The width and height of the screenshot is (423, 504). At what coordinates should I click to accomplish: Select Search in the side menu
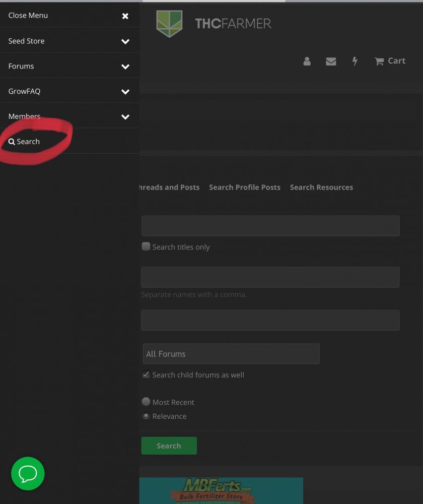click(x=24, y=142)
